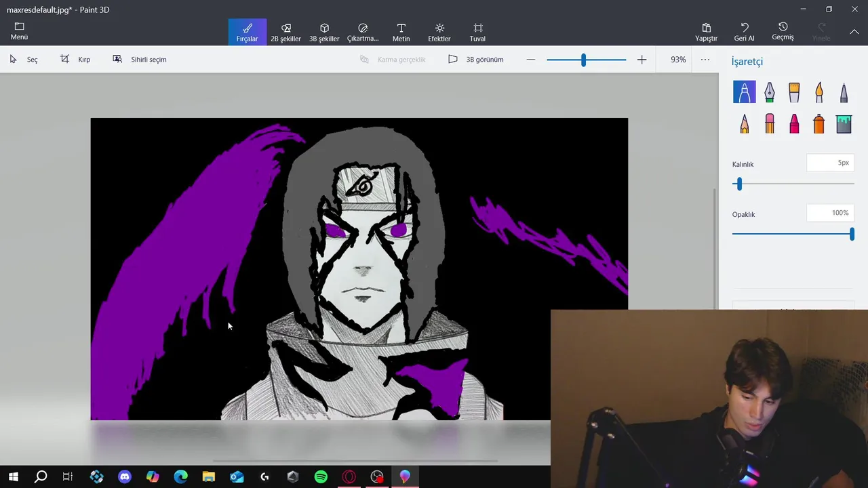Switch to Paint 3D taskbar icon
Image resolution: width=868 pixels, height=488 pixels.
pyautogui.click(x=405, y=477)
